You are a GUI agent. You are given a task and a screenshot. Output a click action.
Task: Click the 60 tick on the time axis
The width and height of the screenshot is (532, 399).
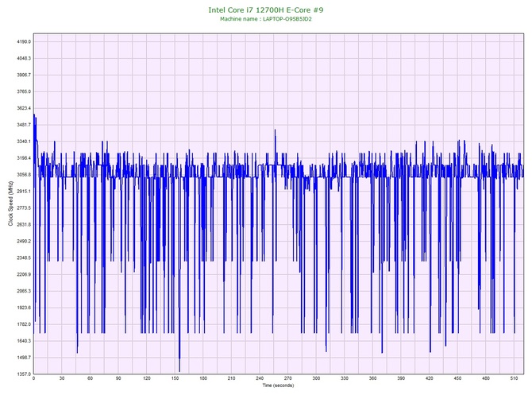90,378
